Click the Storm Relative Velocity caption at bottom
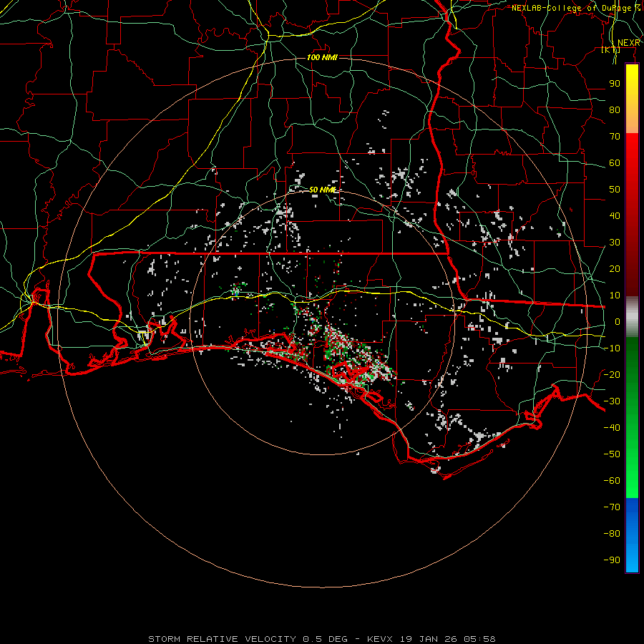Image resolution: width=644 pixels, height=644 pixels. click(322, 639)
